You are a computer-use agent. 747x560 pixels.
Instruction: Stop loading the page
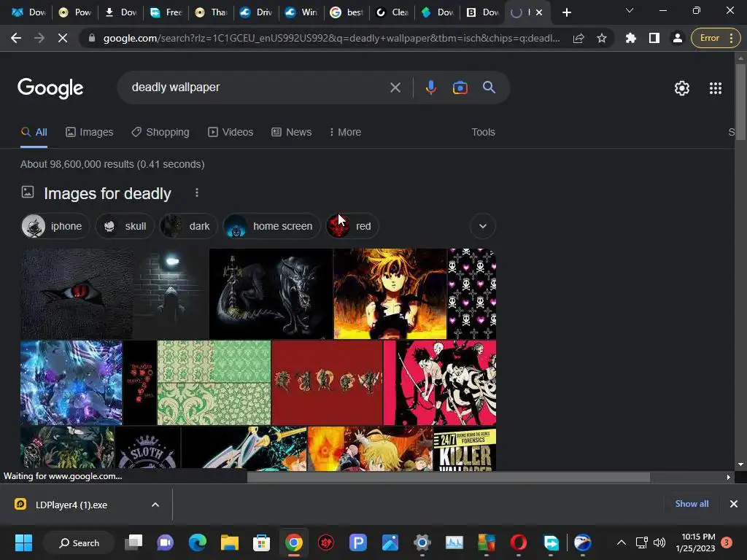pos(63,38)
